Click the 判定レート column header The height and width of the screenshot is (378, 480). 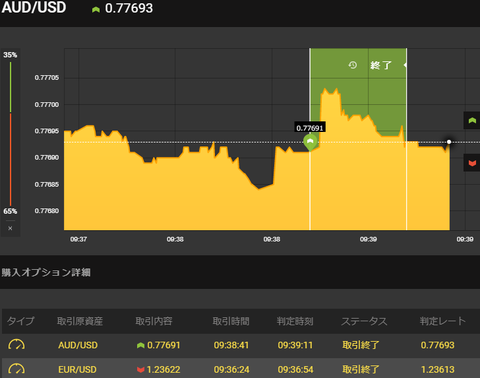(442, 321)
